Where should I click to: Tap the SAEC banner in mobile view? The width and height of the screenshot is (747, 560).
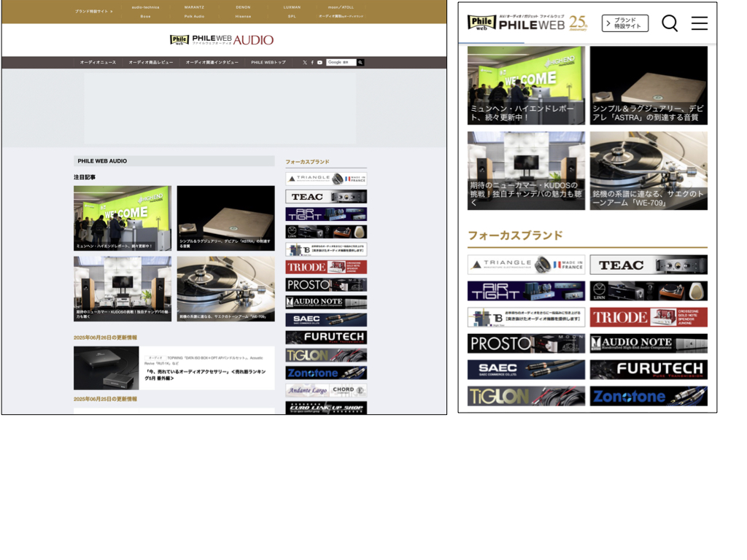[x=526, y=370]
